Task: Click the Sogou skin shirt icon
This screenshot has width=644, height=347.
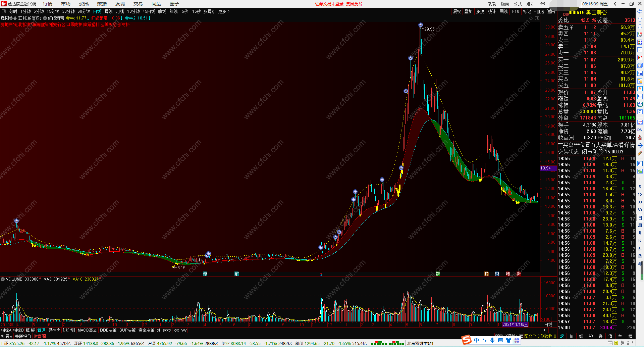Action: coord(508,340)
